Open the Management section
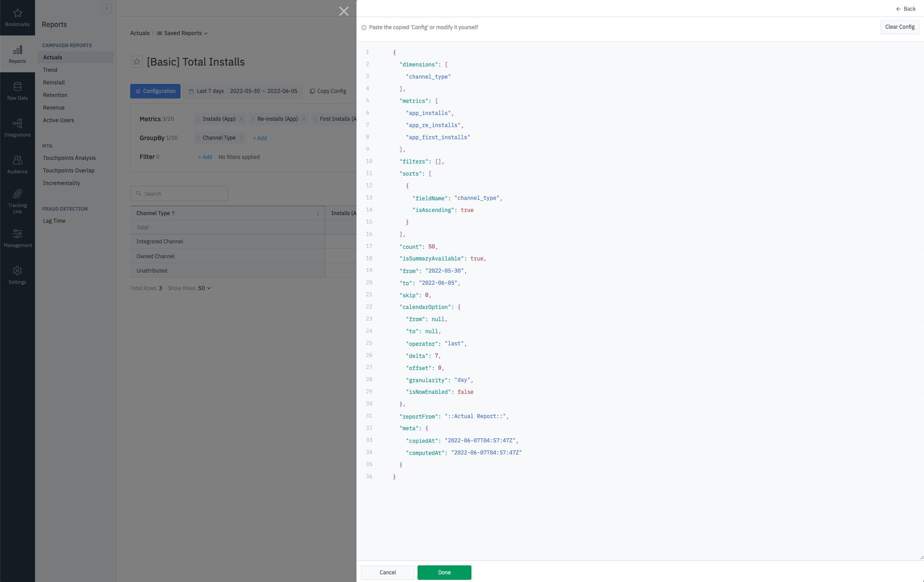 [x=18, y=238]
